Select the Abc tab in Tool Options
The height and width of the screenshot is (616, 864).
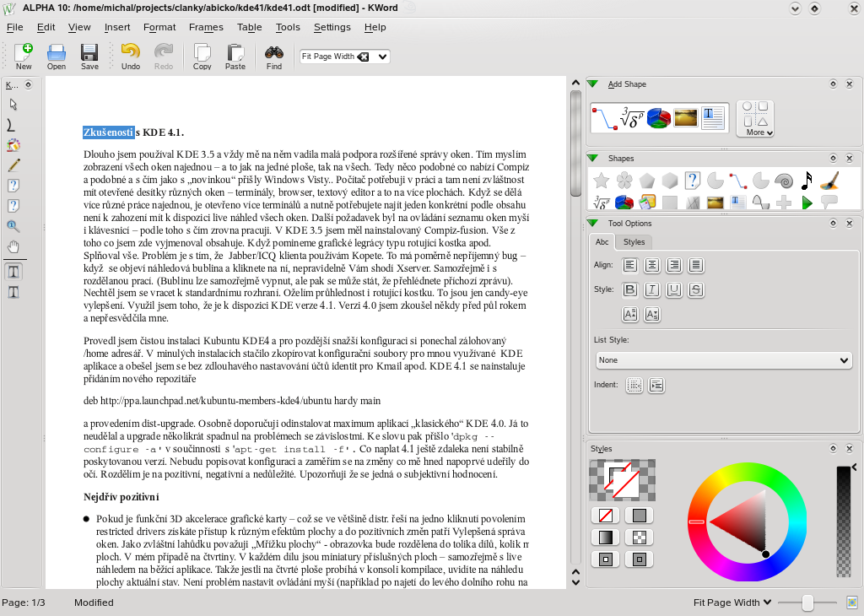click(x=602, y=242)
